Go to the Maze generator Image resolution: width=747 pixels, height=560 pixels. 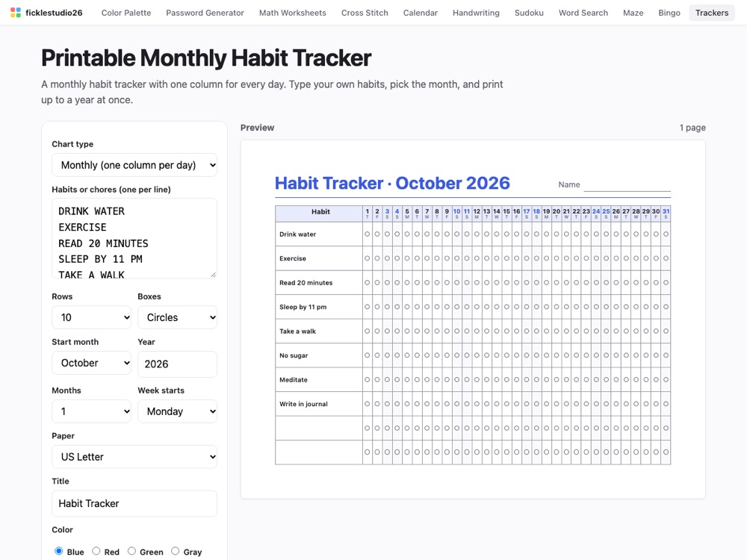(x=633, y=13)
